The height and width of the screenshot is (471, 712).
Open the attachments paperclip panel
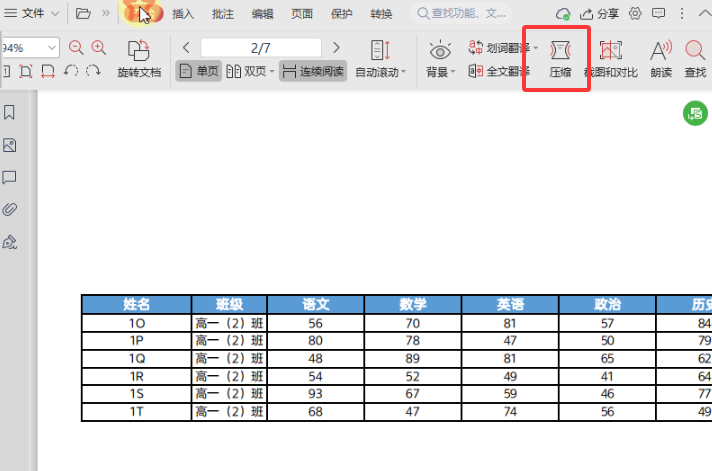click(x=10, y=209)
